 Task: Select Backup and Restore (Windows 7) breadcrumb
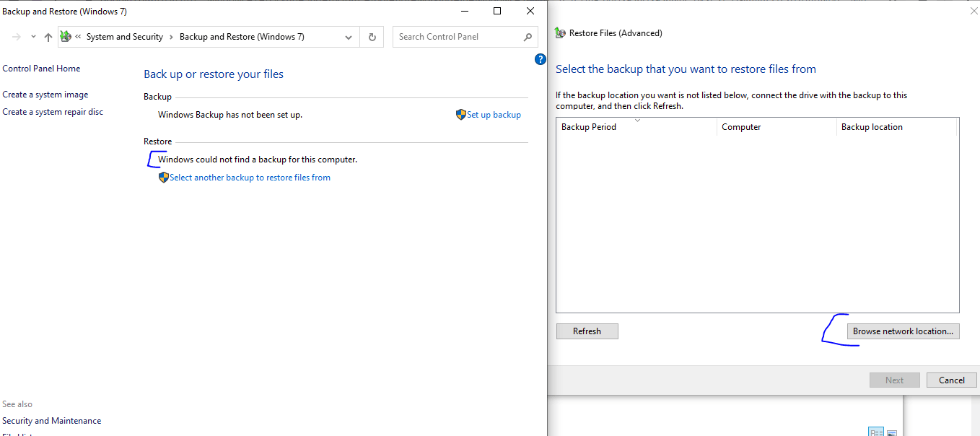[242, 37]
